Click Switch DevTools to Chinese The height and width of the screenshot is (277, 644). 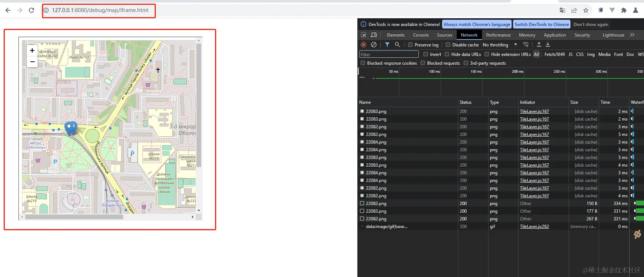click(542, 24)
